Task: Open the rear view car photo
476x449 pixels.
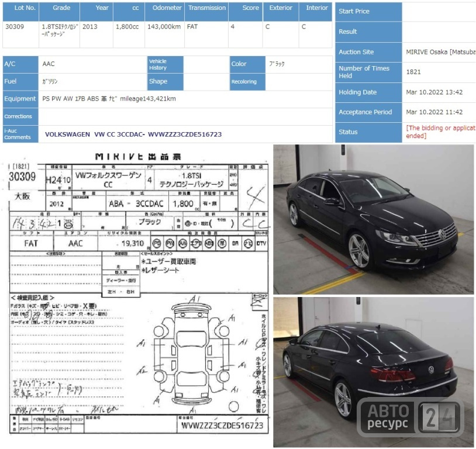Action: pyautogui.click(x=374, y=372)
